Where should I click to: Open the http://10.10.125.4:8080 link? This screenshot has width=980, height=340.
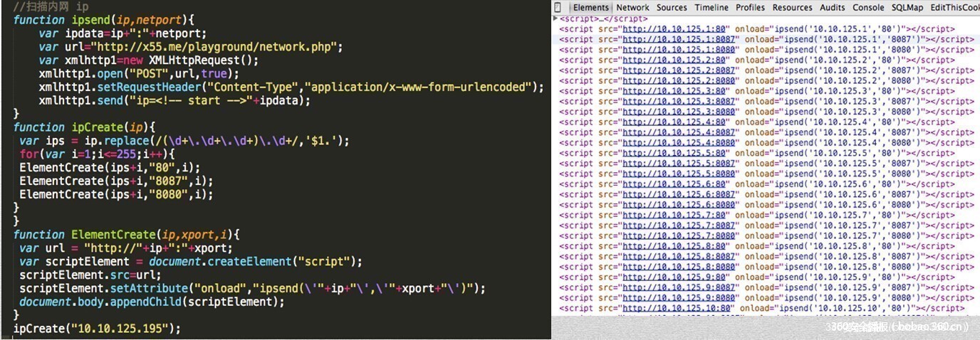[x=679, y=143]
